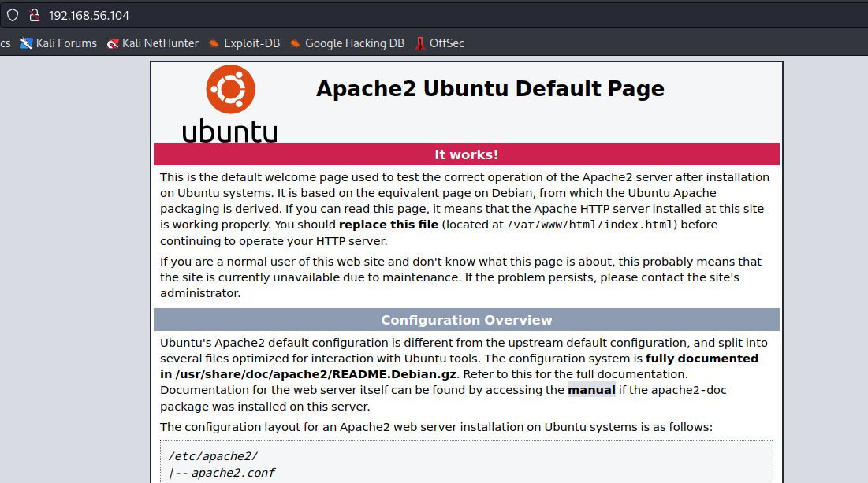Click the partially visible bookmark ending in cs
This screenshot has width=868, height=483.
(x=5, y=43)
